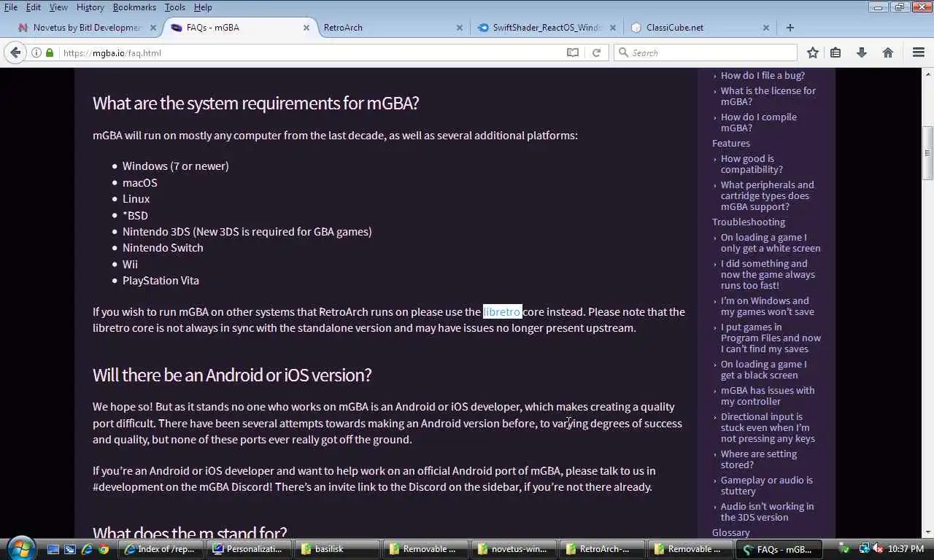Click the URL address bar field
The height and width of the screenshot is (560, 934).
coord(306,52)
